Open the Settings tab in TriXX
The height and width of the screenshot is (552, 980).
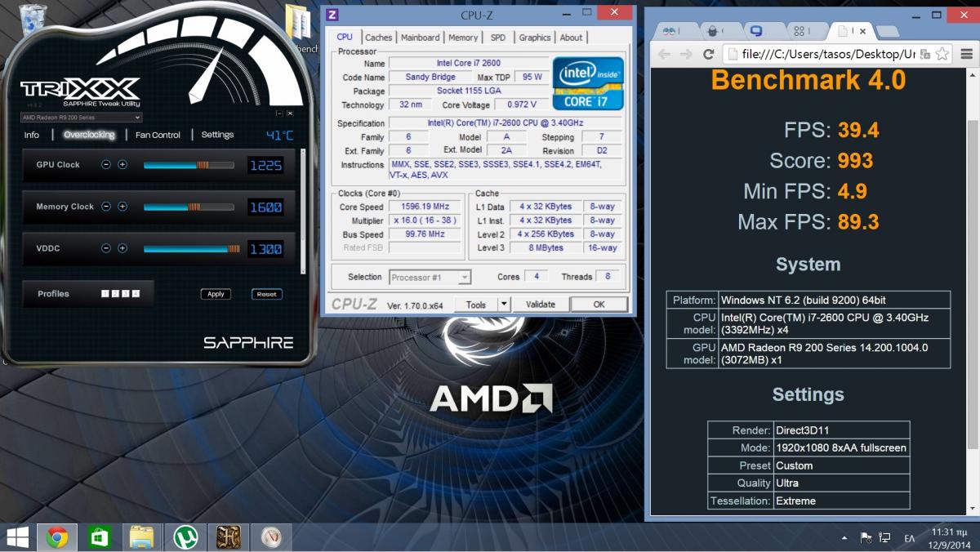pyautogui.click(x=217, y=135)
